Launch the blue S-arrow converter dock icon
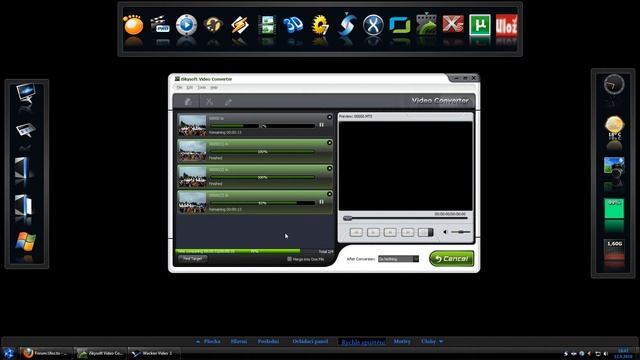This screenshot has width=640, height=360. click(x=347, y=24)
